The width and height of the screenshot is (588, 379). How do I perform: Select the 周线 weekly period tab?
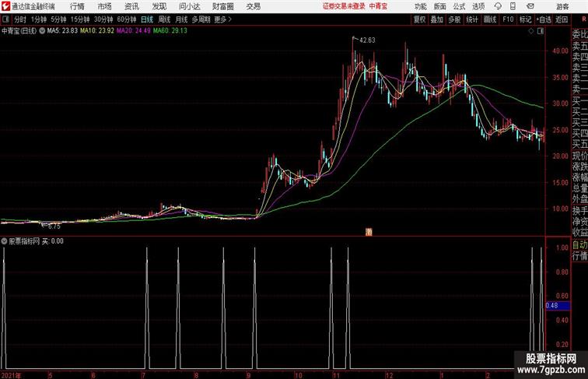[164, 19]
